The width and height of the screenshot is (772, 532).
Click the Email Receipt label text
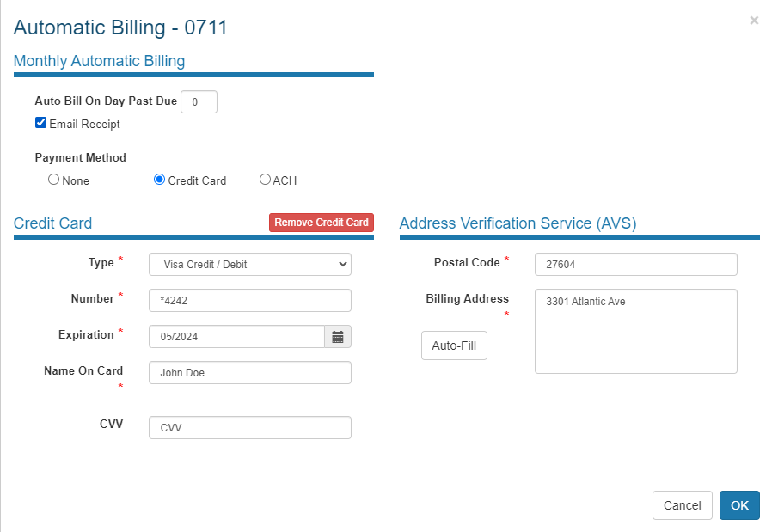[84, 124]
